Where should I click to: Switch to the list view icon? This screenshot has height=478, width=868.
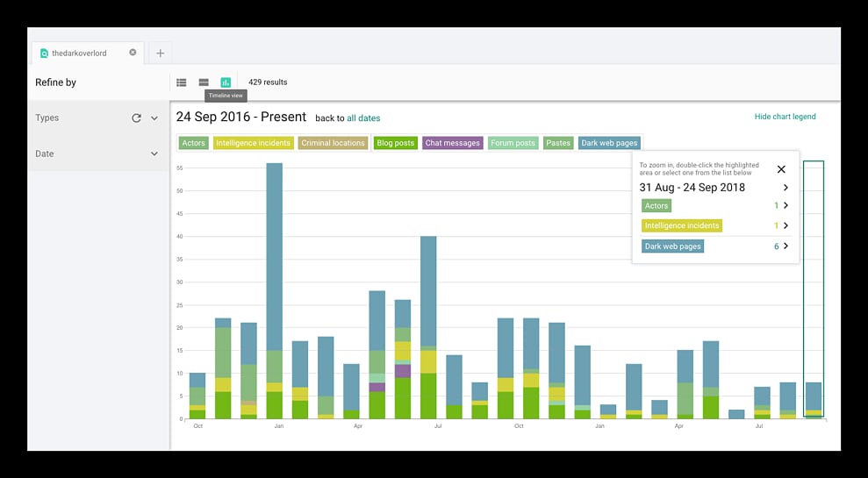[x=181, y=82]
